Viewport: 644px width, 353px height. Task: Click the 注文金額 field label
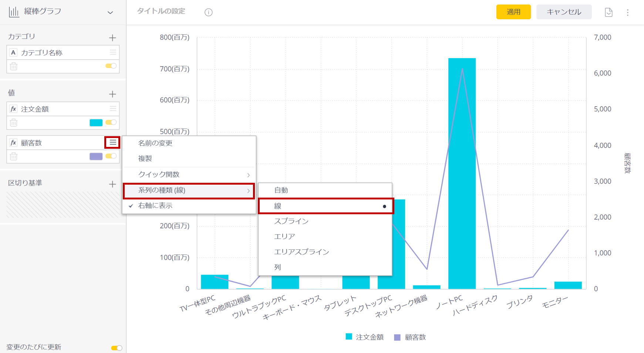35,109
